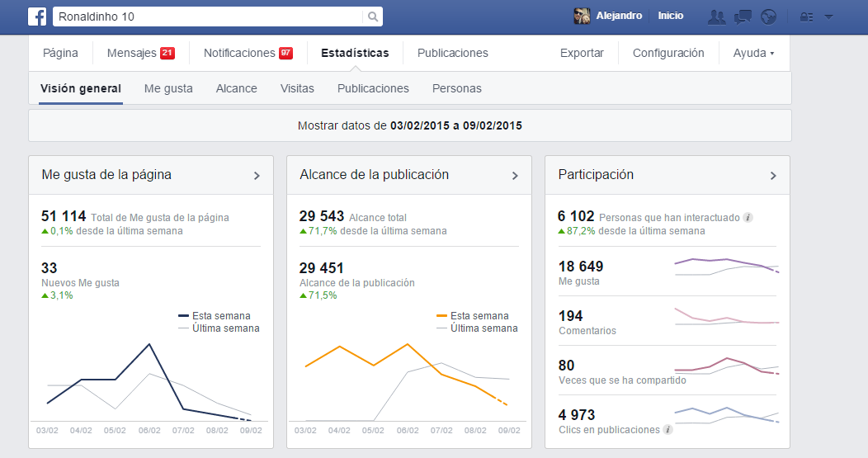This screenshot has height=458, width=868.
Task: Click the 4 973 Clics en publicaciones row
Action: pyautogui.click(x=667, y=420)
